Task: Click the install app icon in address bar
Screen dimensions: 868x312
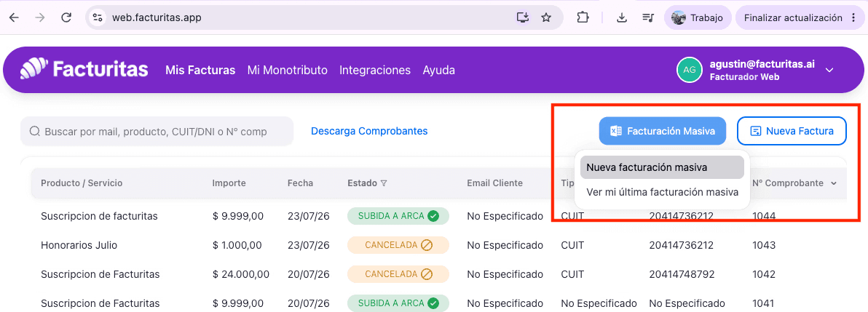Action: [523, 17]
